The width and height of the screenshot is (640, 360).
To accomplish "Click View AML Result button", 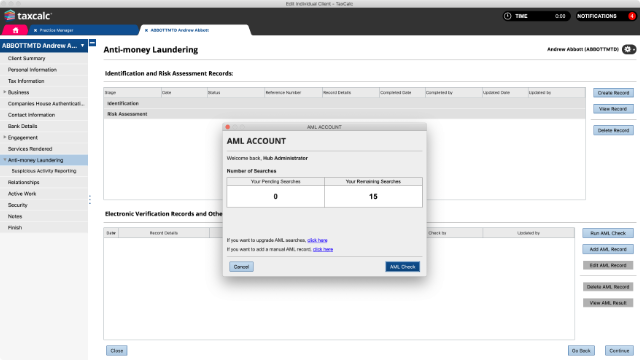I will point(608,303).
